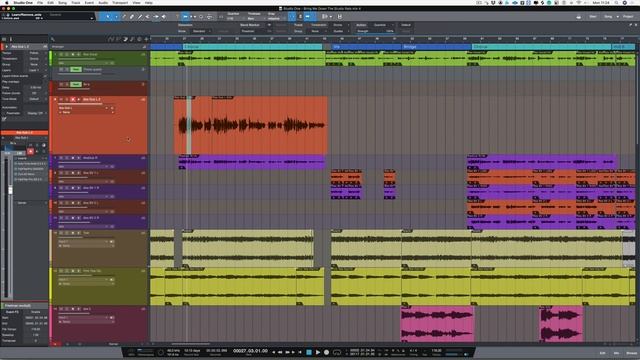The height and width of the screenshot is (360, 640).
Task: Mute the orange Pno track
Action: [x=61, y=100]
